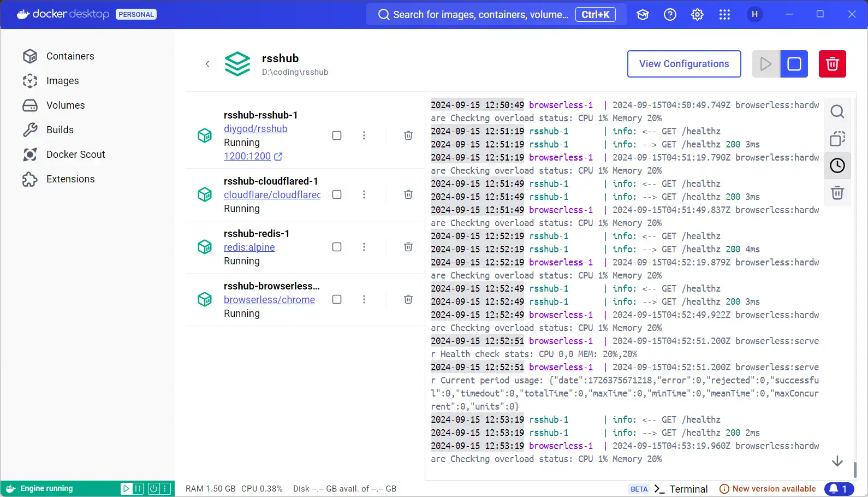The width and height of the screenshot is (868, 497).
Task: Pause the Docker engine
Action: coord(138,489)
